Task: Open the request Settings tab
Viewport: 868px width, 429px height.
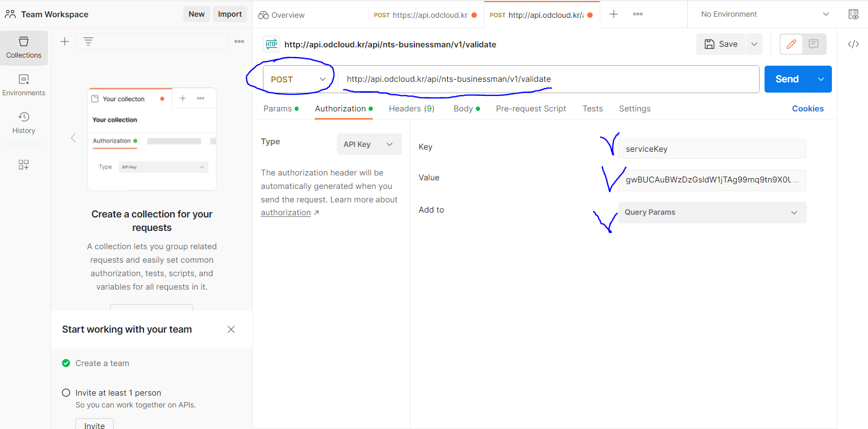Action: point(635,109)
